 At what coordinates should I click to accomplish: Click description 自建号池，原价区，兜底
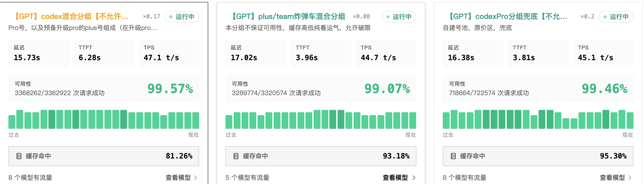[x=477, y=28]
